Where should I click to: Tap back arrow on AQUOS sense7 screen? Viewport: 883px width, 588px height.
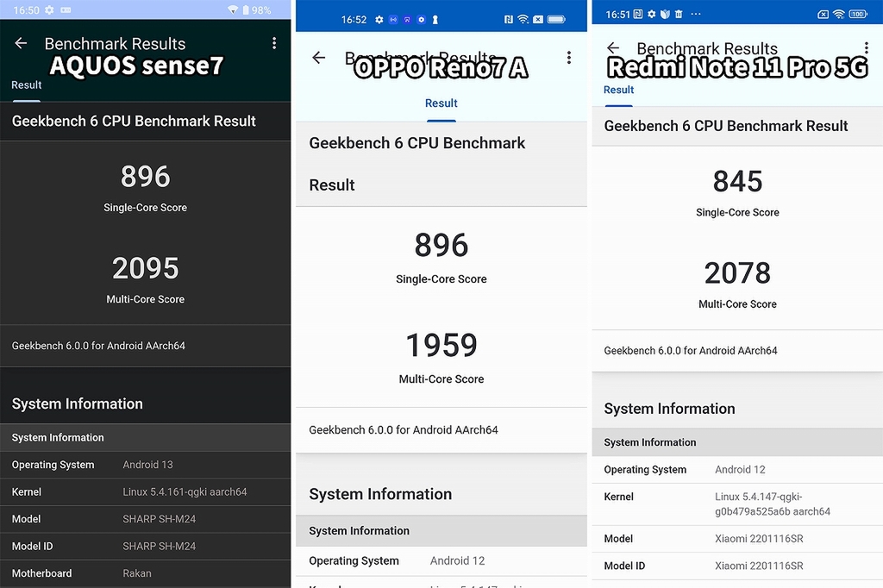[x=21, y=43]
